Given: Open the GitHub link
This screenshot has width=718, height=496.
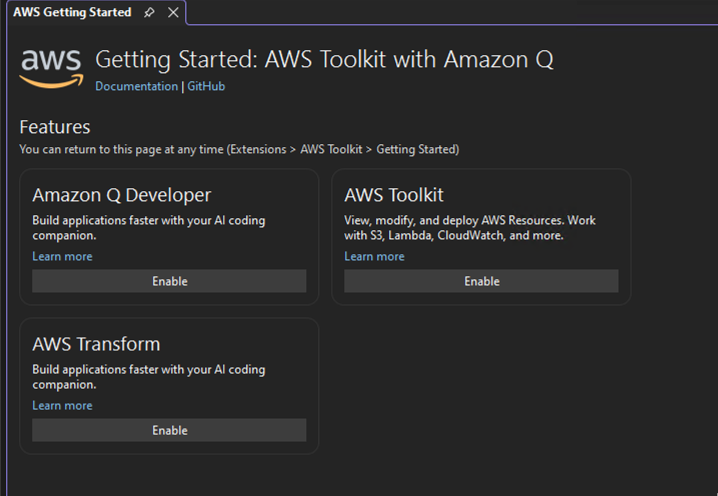Looking at the screenshot, I should [x=206, y=87].
